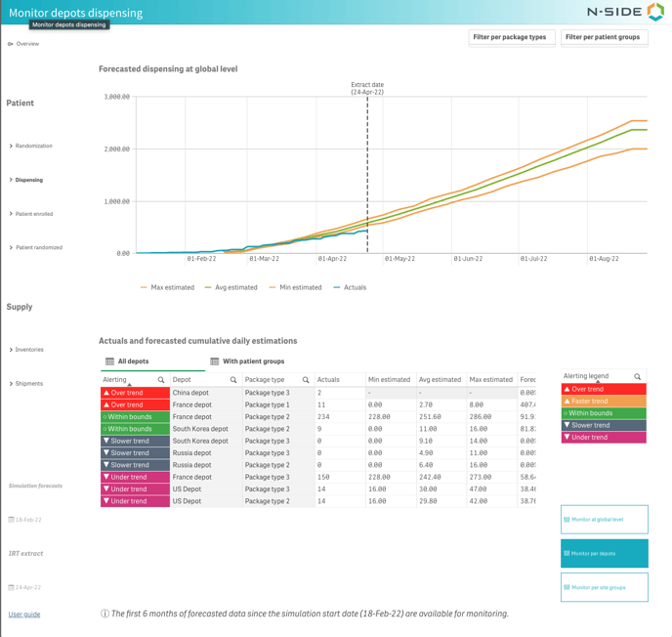Click the Package type column search icon

point(306,380)
